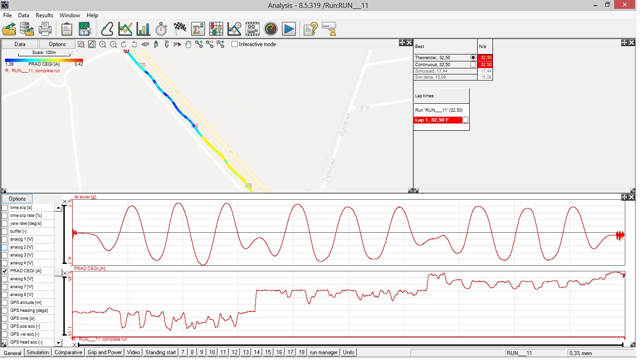The height and width of the screenshot is (364, 643).
Task: Check the time slip [s] channel
Action: [5, 208]
